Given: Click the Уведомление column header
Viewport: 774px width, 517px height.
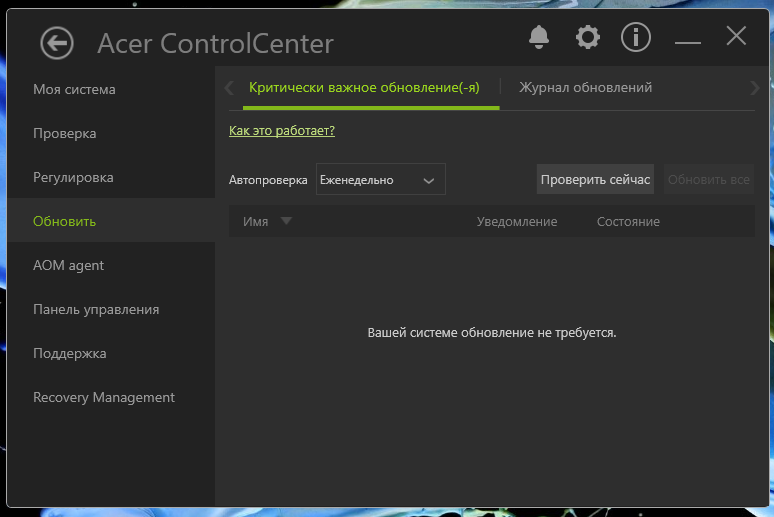Looking at the screenshot, I should (x=517, y=222).
